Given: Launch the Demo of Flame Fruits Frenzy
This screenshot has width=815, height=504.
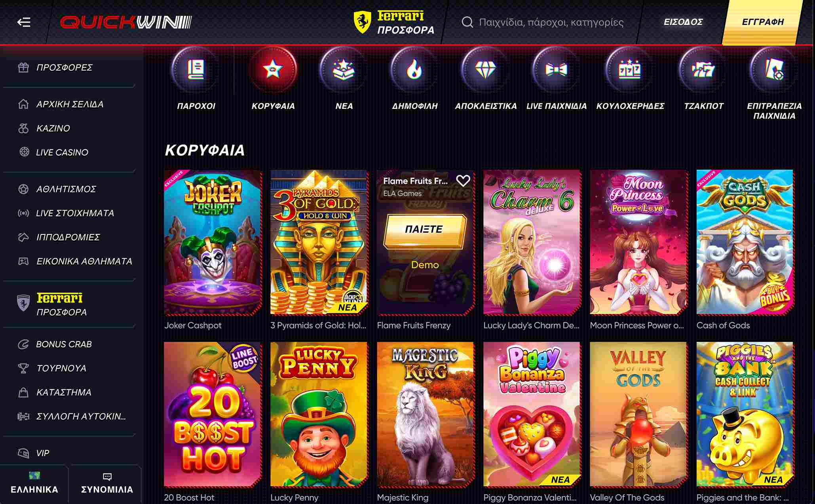Looking at the screenshot, I should pos(425,265).
